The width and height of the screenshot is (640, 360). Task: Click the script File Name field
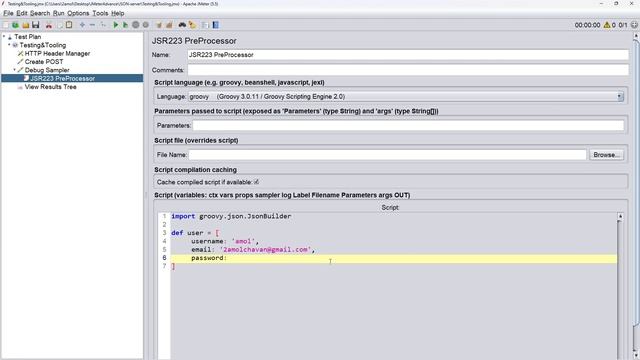(x=387, y=155)
